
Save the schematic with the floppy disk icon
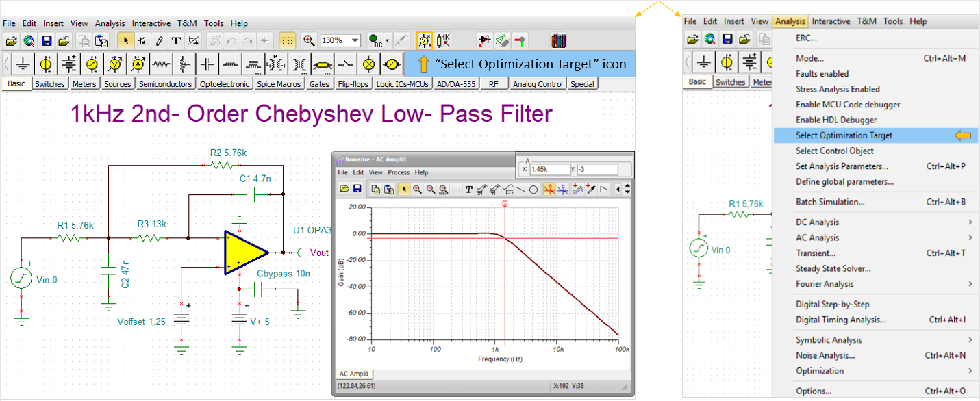pyautogui.click(x=47, y=40)
